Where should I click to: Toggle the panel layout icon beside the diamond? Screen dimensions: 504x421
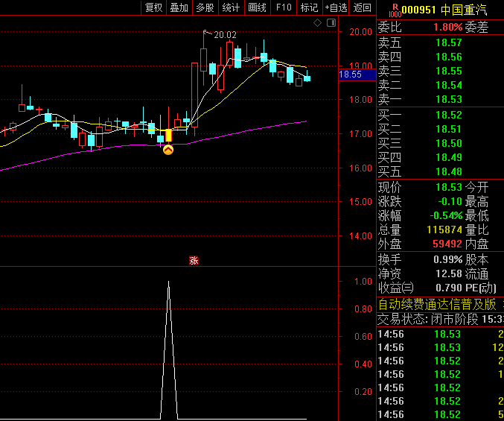331,23
